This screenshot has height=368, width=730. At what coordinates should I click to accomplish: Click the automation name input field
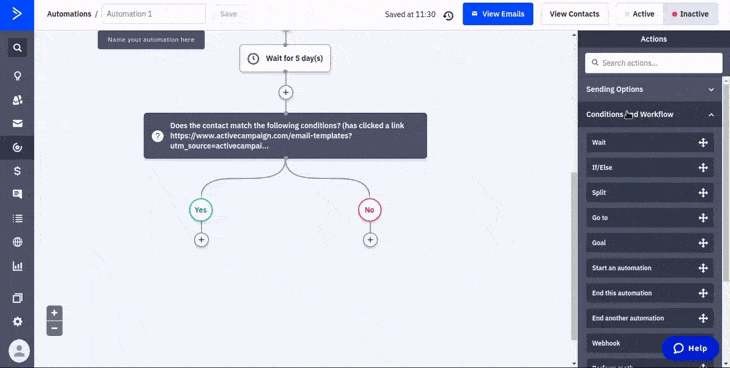154,14
